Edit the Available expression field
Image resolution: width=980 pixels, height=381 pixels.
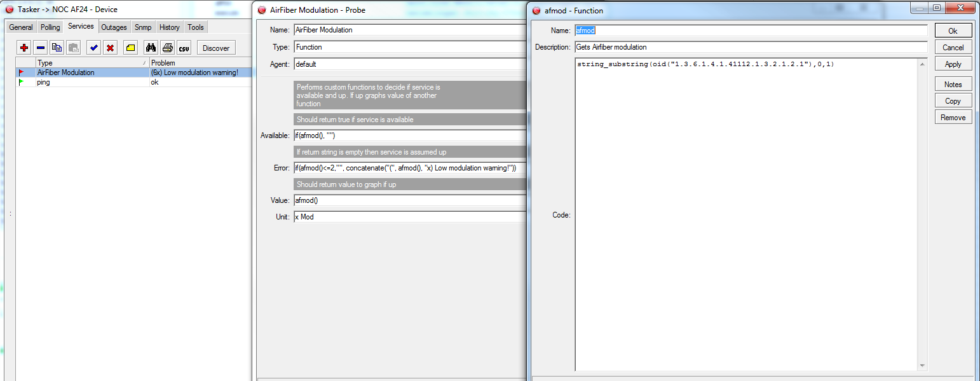click(x=410, y=135)
